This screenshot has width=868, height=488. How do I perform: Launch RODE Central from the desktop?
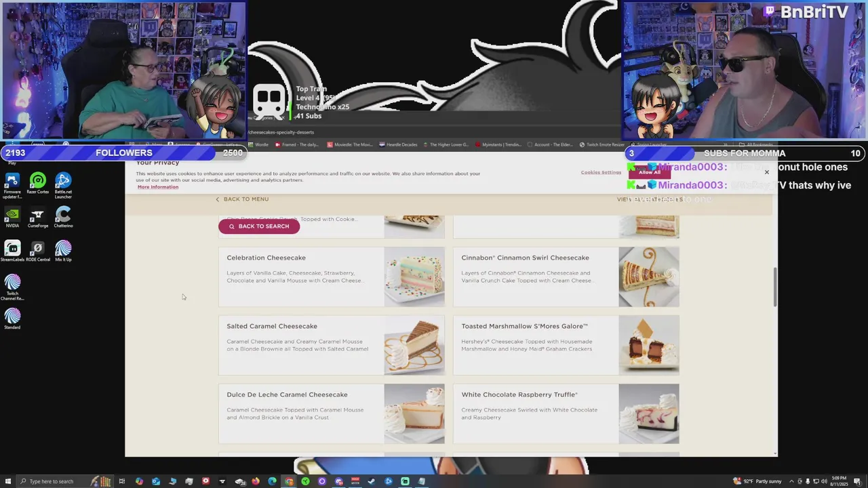pos(38,251)
